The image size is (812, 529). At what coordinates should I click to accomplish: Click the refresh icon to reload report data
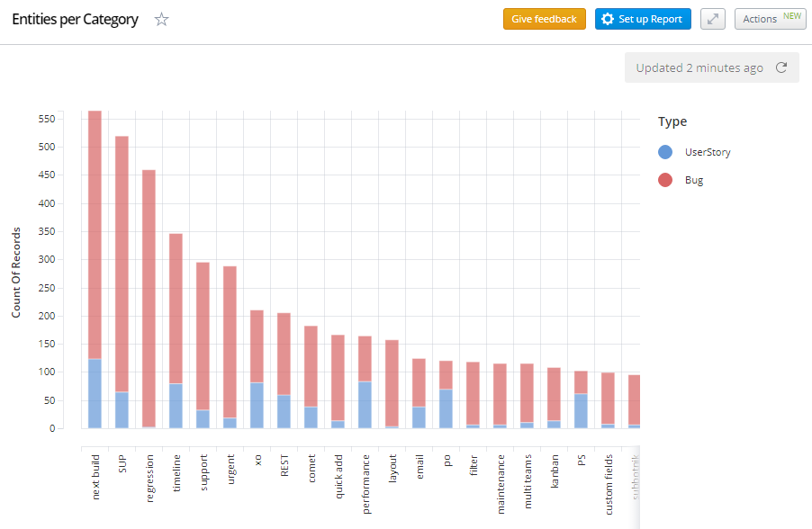coord(783,67)
